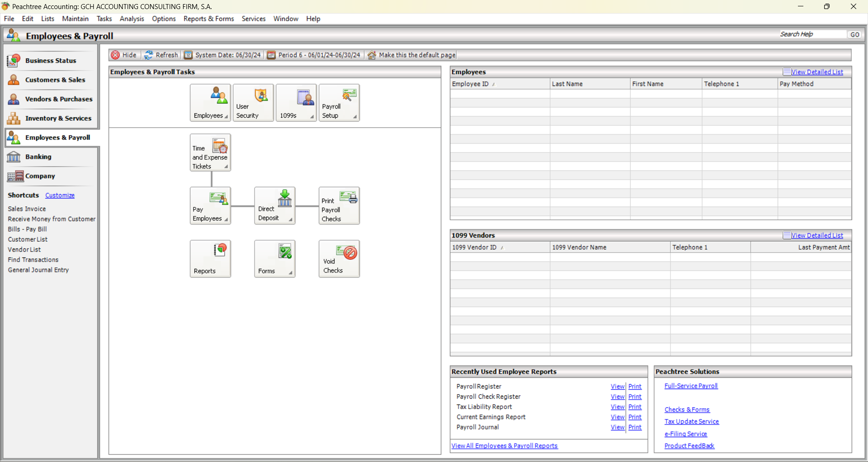The height and width of the screenshot is (462, 868).
Task: Open General Journal Entry shortcut
Action: point(38,270)
